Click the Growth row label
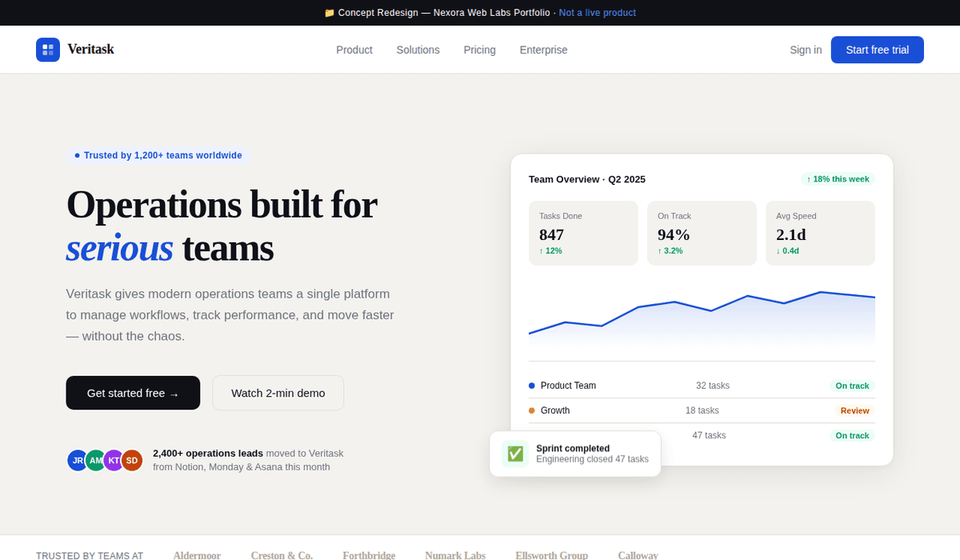Image resolution: width=960 pixels, height=560 pixels. pyautogui.click(x=555, y=410)
